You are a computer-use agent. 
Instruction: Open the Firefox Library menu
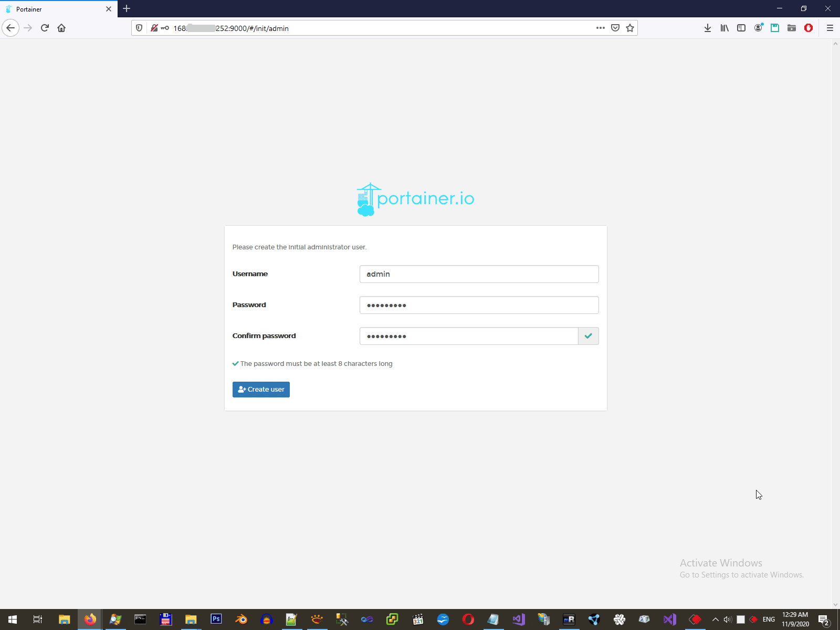tap(724, 28)
